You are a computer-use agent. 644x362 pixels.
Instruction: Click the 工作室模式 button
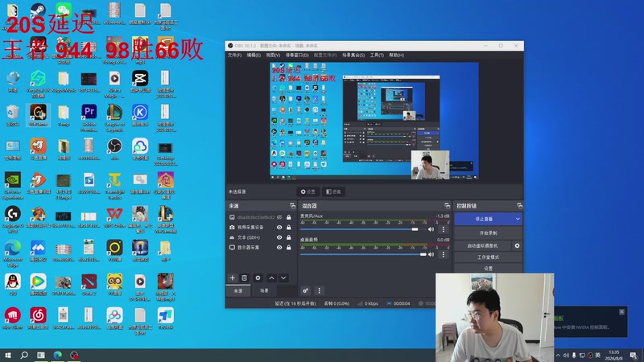tap(488, 257)
